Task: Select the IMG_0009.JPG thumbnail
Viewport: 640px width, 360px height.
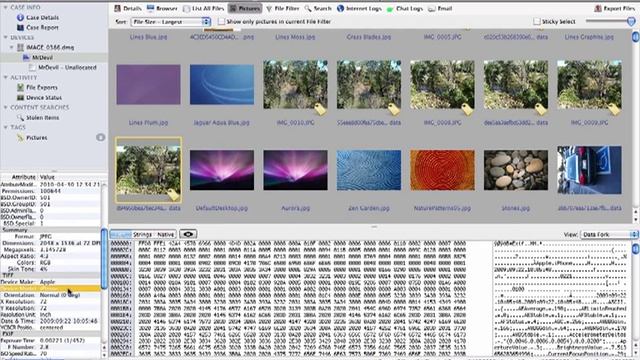Action: click(589, 84)
